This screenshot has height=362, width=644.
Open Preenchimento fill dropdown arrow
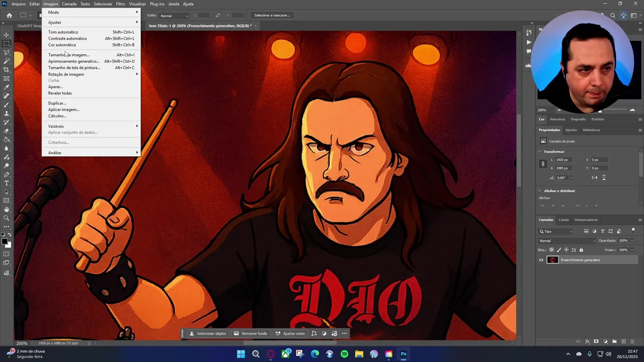(632, 250)
